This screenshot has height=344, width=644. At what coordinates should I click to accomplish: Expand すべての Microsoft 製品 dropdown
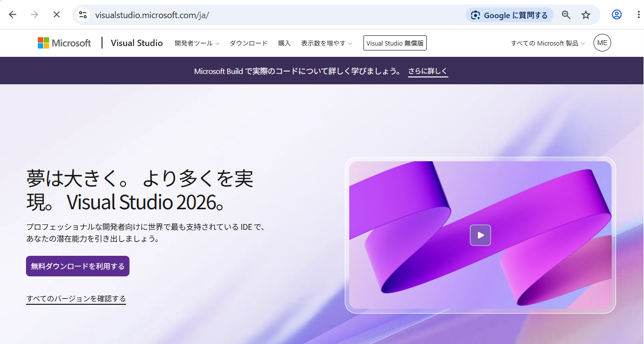pyautogui.click(x=548, y=43)
